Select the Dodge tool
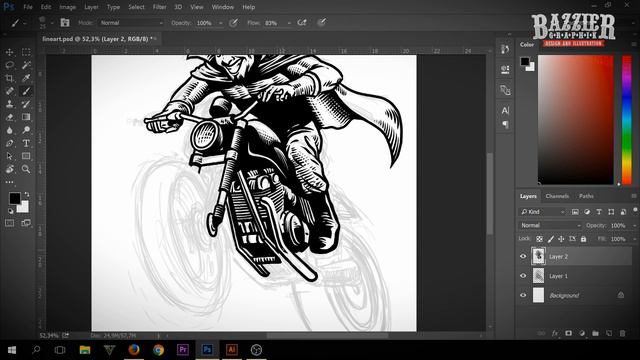The width and height of the screenshot is (640, 360). [x=26, y=130]
